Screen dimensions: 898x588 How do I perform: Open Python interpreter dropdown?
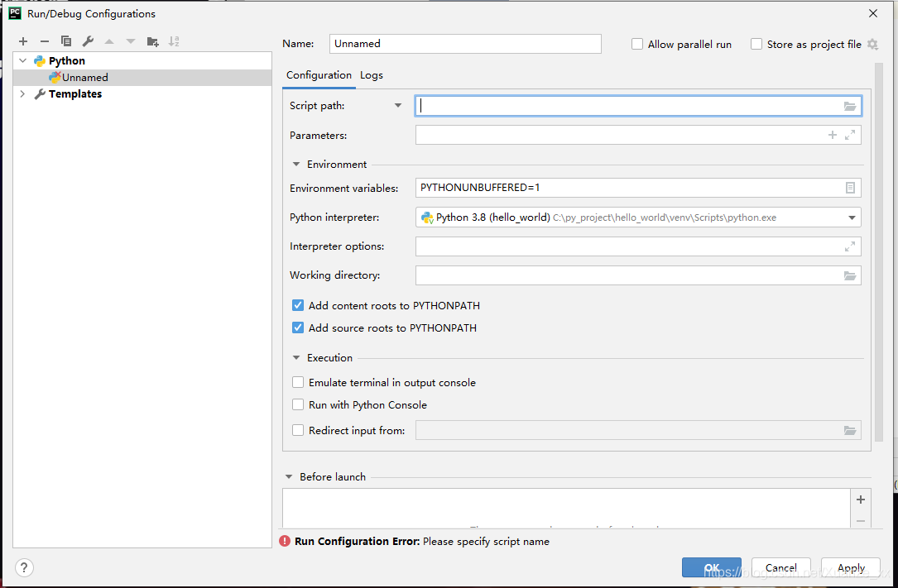(x=852, y=218)
